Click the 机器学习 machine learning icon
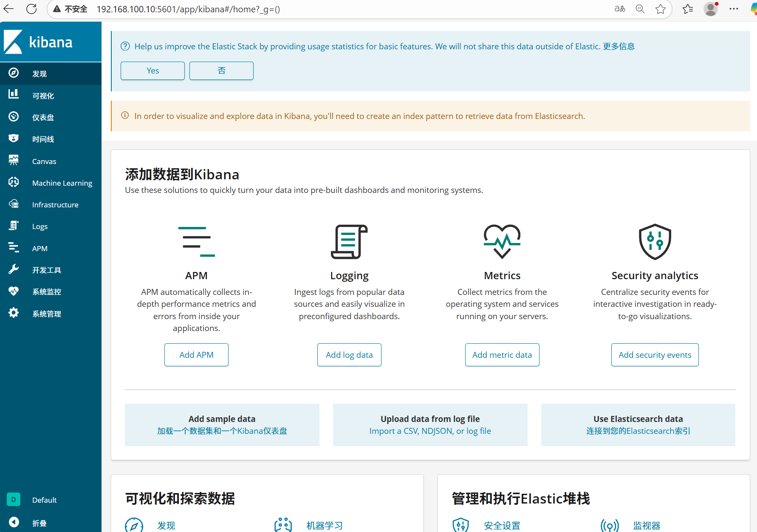The image size is (757, 532). pyautogui.click(x=283, y=525)
